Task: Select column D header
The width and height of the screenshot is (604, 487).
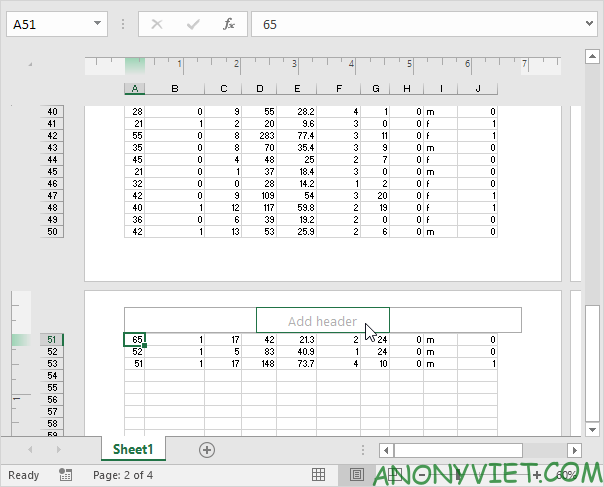Action: [259, 89]
